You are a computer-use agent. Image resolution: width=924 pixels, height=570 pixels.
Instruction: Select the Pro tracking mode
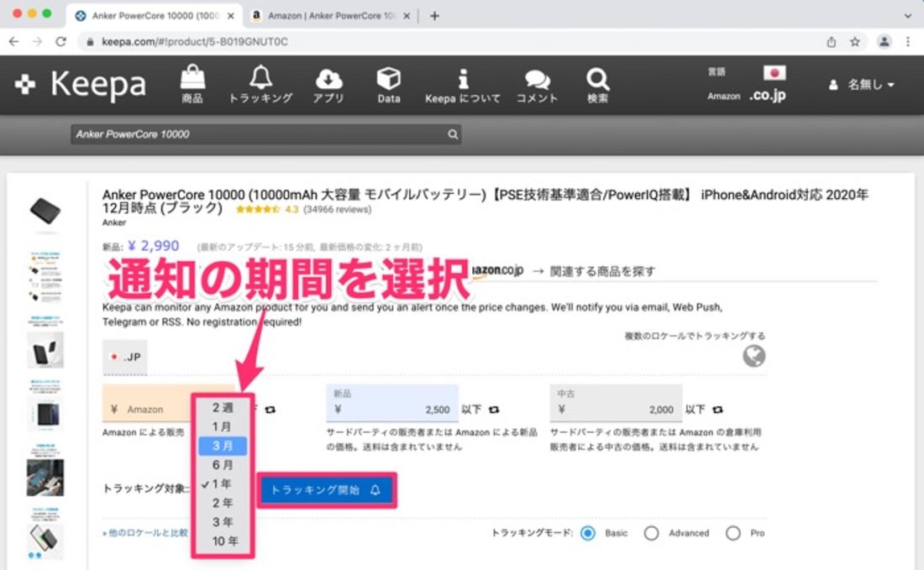[x=733, y=533]
